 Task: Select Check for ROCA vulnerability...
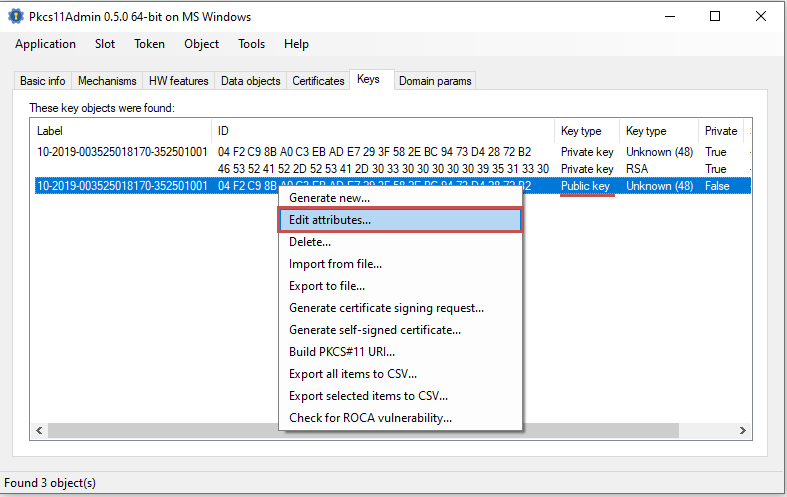coord(400,418)
